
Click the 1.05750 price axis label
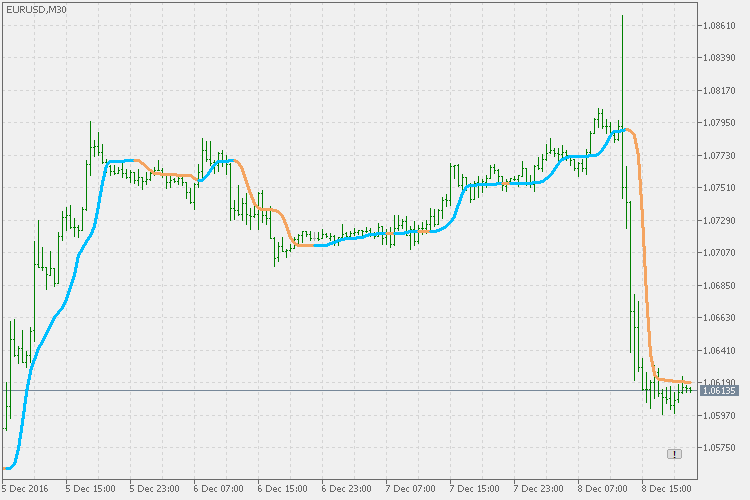719,448
